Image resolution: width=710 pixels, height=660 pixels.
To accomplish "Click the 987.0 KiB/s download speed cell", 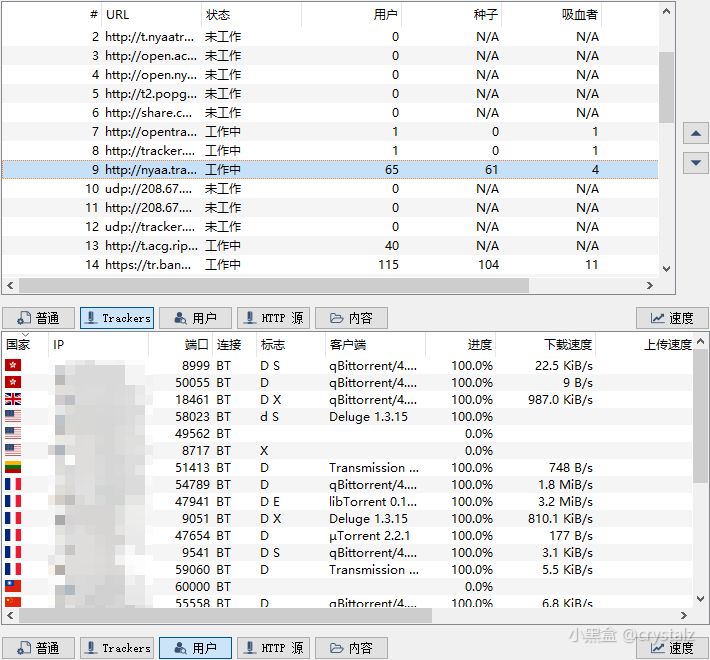I will (x=560, y=400).
